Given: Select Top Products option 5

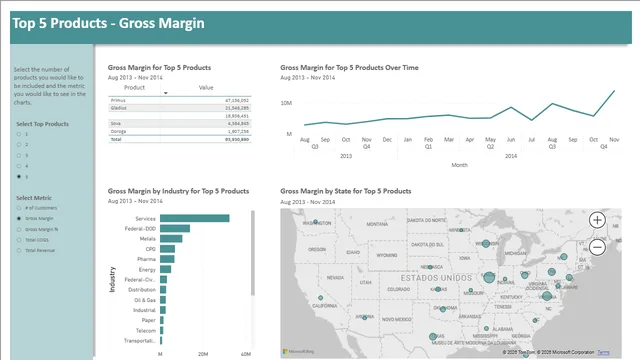Looking at the screenshot, I should point(19,177).
